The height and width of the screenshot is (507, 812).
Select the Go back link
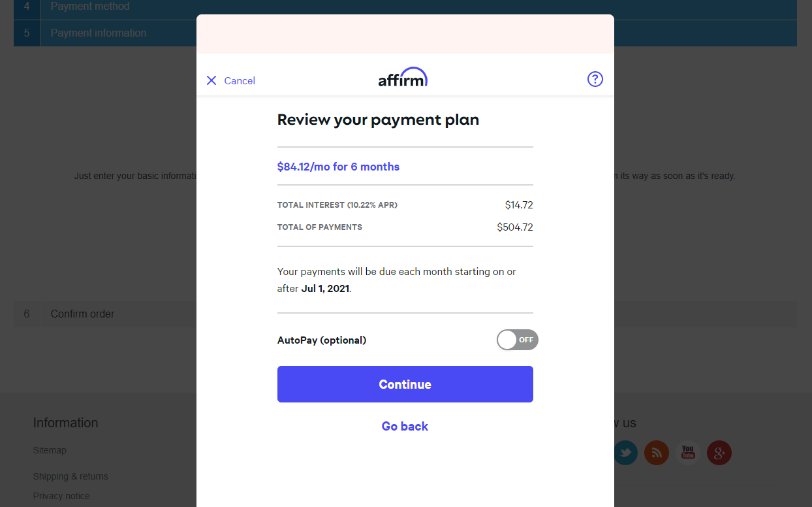pos(405,426)
